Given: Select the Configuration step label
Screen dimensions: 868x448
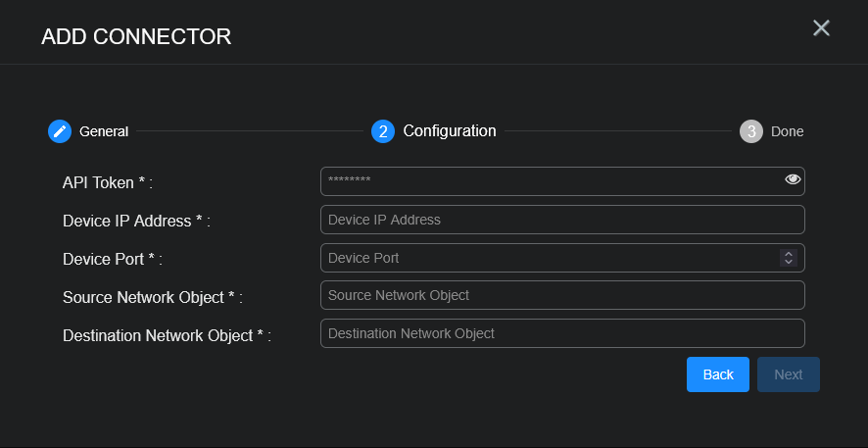Looking at the screenshot, I should click(x=450, y=130).
